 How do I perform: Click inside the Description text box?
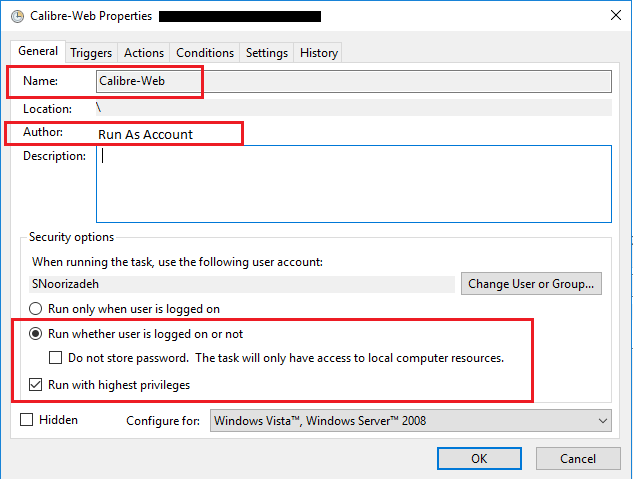coord(353,183)
